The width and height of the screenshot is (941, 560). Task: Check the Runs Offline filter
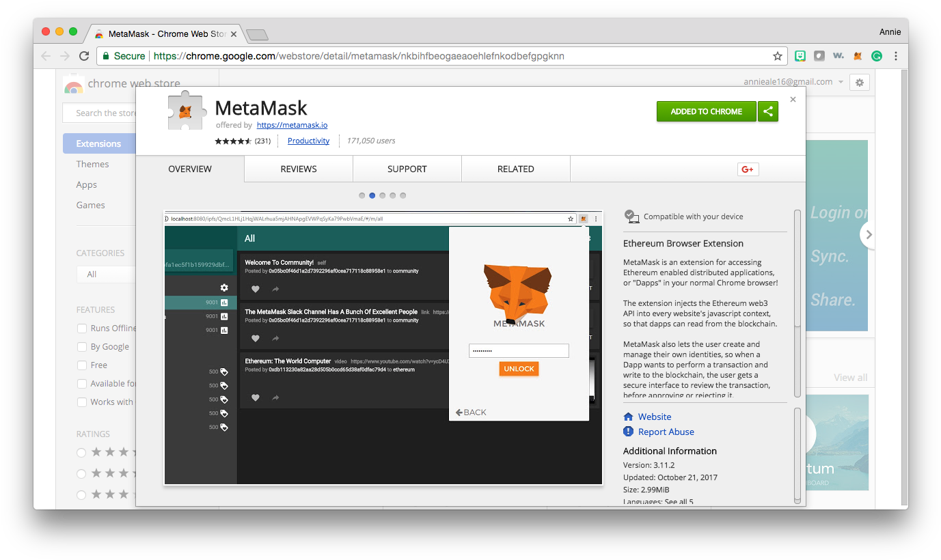coord(82,328)
